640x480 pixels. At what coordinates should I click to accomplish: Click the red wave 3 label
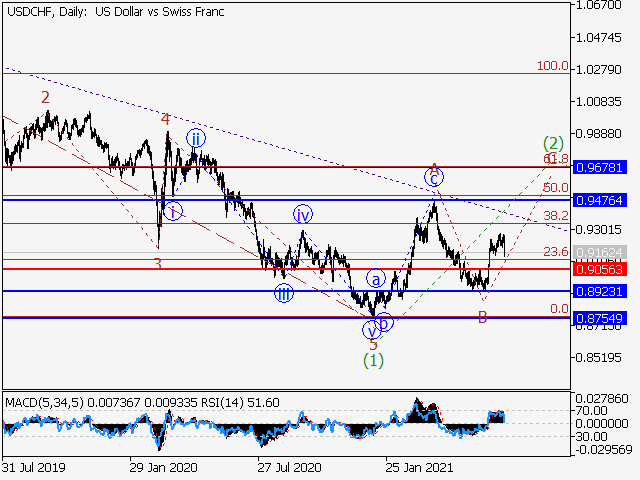coord(158,264)
